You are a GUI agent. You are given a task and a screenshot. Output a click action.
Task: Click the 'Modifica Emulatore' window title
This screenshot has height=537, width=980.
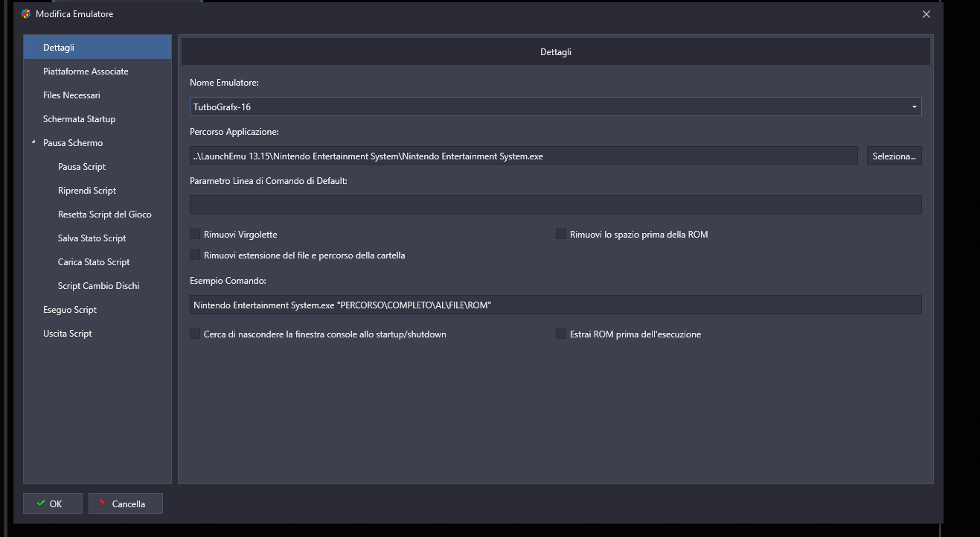(x=74, y=14)
